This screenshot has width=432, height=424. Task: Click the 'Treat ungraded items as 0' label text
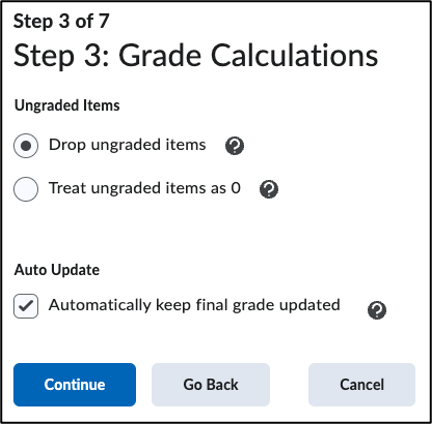coord(145,188)
